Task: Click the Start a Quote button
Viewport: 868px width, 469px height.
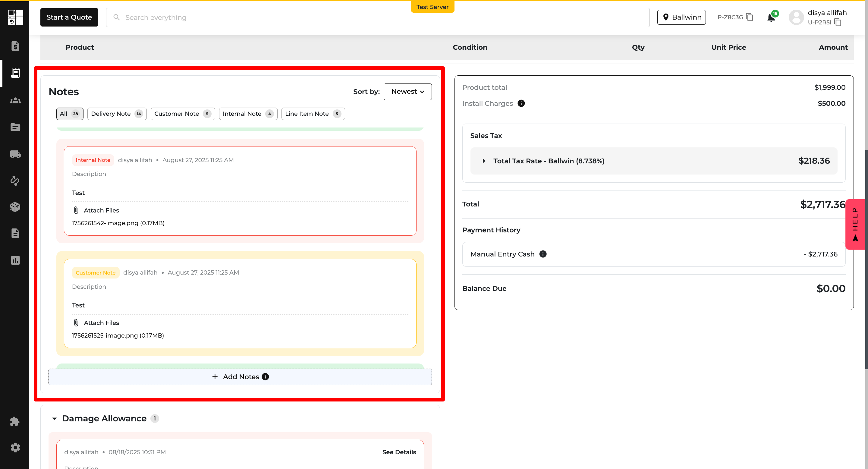Action: point(69,17)
